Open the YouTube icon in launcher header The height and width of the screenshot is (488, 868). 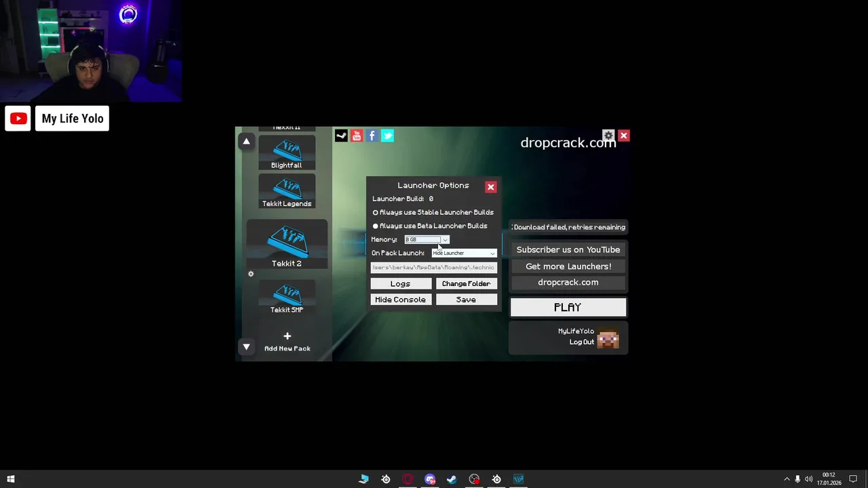click(357, 136)
